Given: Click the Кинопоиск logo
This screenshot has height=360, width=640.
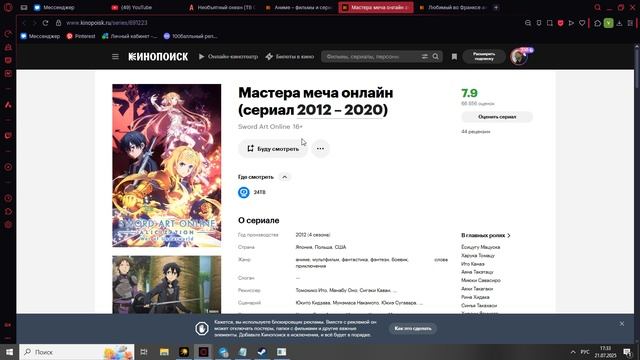Looking at the screenshot, I should pos(158,57).
